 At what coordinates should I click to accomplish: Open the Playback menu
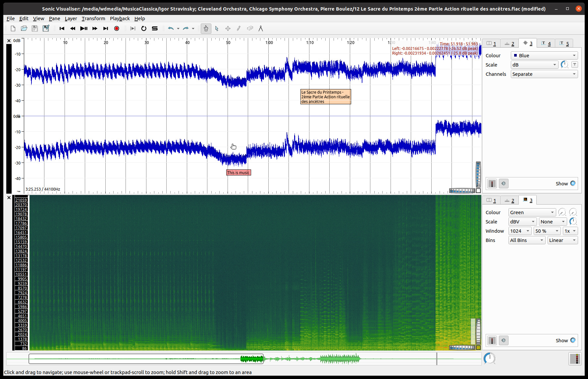pyautogui.click(x=120, y=19)
